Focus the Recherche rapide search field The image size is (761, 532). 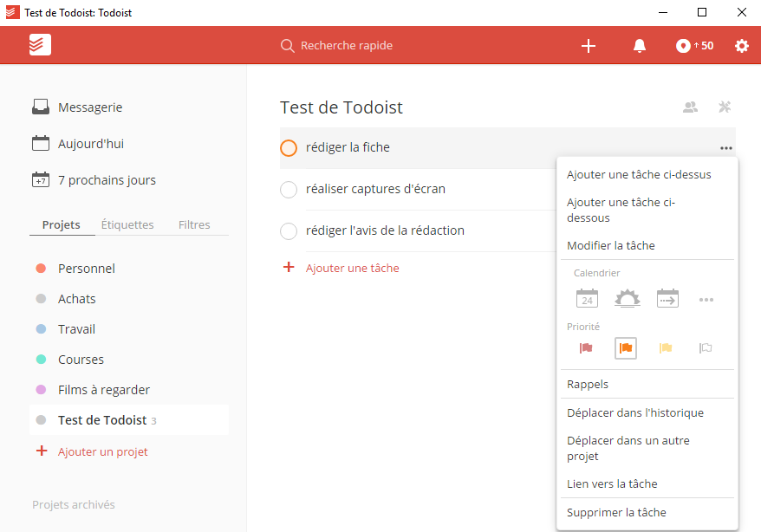[347, 46]
